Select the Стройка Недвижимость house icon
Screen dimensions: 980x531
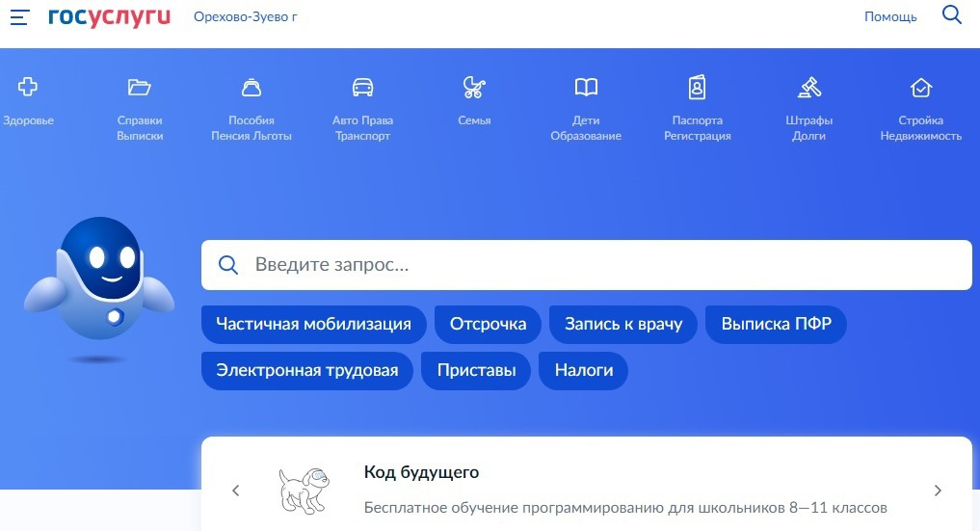[920, 88]
